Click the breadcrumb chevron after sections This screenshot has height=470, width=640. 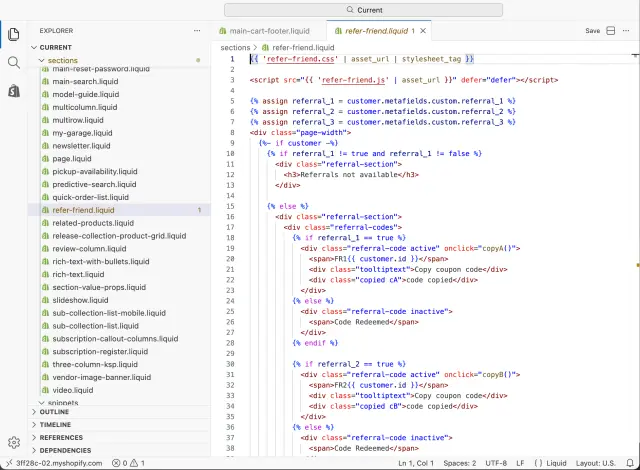[x=255, y=47]
